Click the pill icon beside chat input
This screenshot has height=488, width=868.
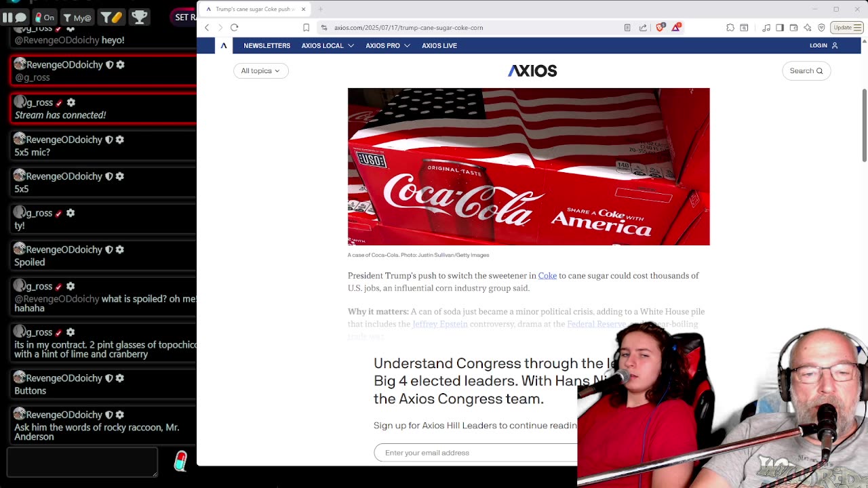[180, 461]
